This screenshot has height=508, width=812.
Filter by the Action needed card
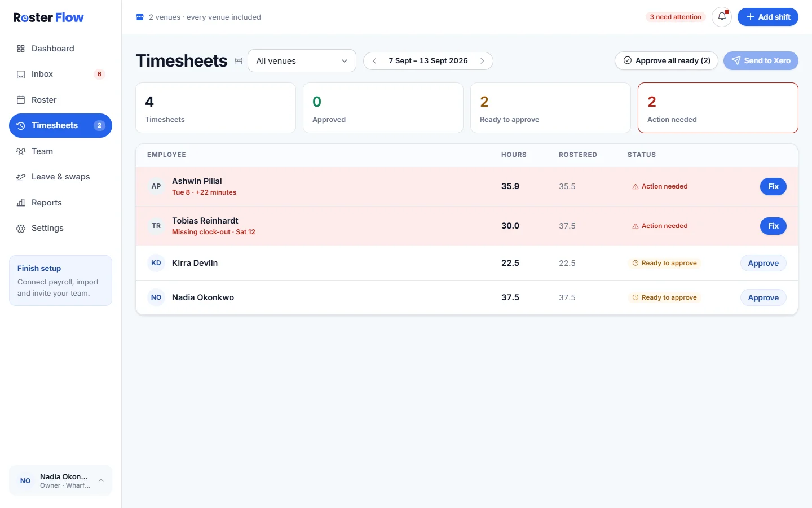(x=718, y=108)
